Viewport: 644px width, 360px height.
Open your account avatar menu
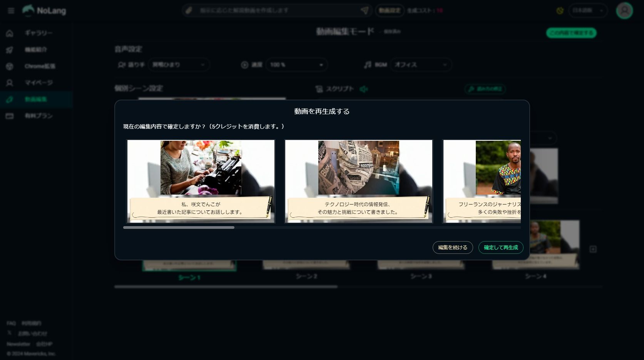coord(624,11)
